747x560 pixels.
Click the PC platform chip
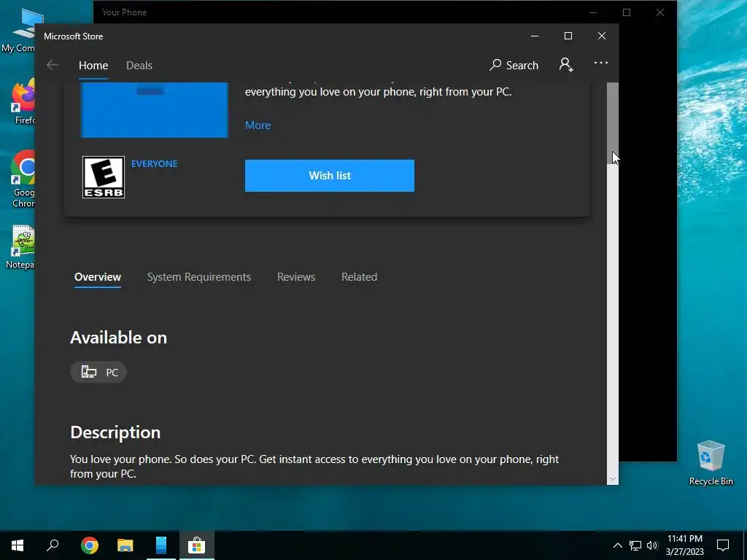point(98,373)
